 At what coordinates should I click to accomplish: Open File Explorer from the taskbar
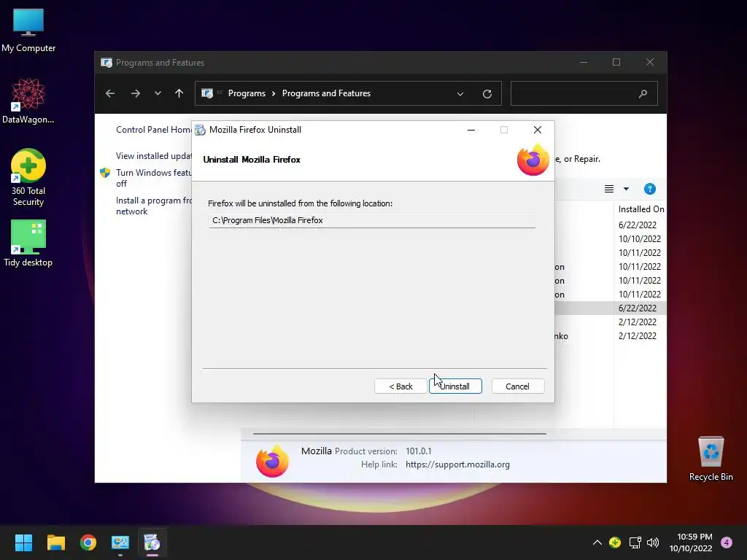coord(55,542)
